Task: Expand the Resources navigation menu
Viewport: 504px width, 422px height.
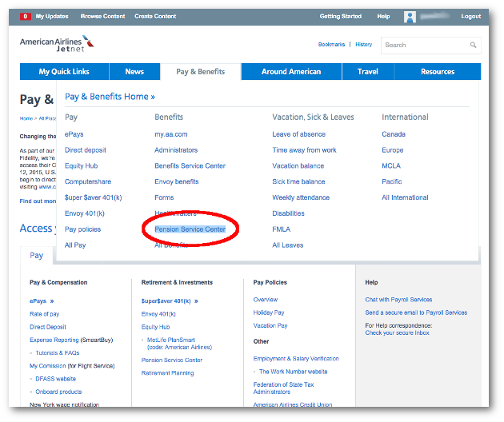Action: [438, 72]
